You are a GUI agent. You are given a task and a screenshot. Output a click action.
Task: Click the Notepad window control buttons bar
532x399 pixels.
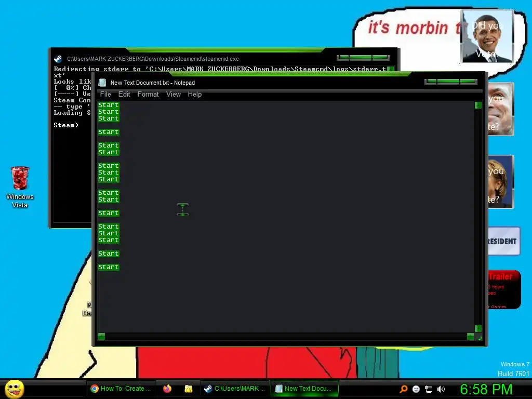point(450,82)
